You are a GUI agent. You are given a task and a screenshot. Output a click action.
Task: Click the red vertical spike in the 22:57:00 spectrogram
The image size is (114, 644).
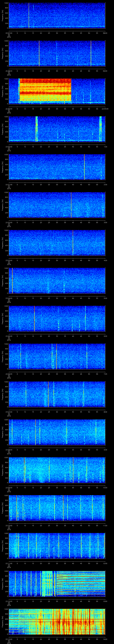(29, 16)
